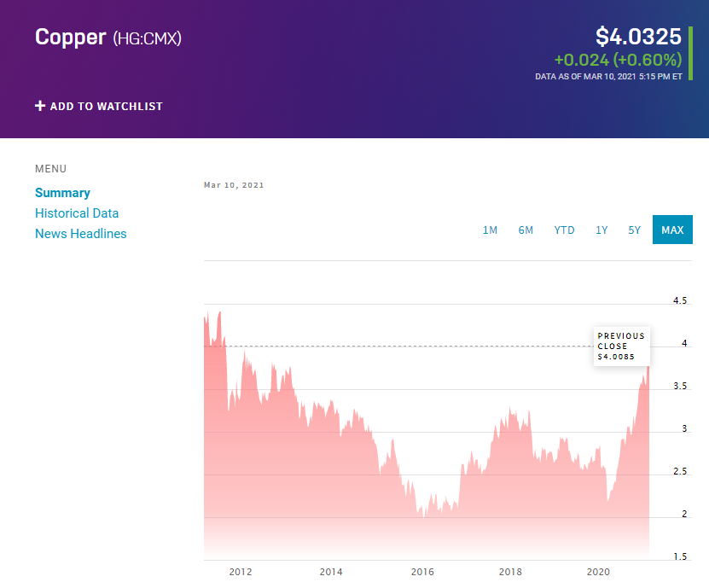709x588 pixels.
Task: Select the 1Y time range
Action: [x=601, y=230]
